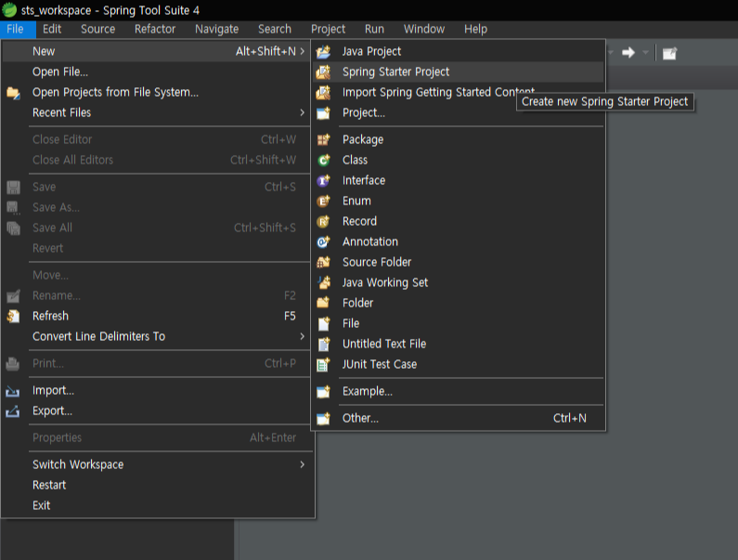This screenshot has height=560, width=738.
Task: Select Java Project entry
Action: coord(458,51)
